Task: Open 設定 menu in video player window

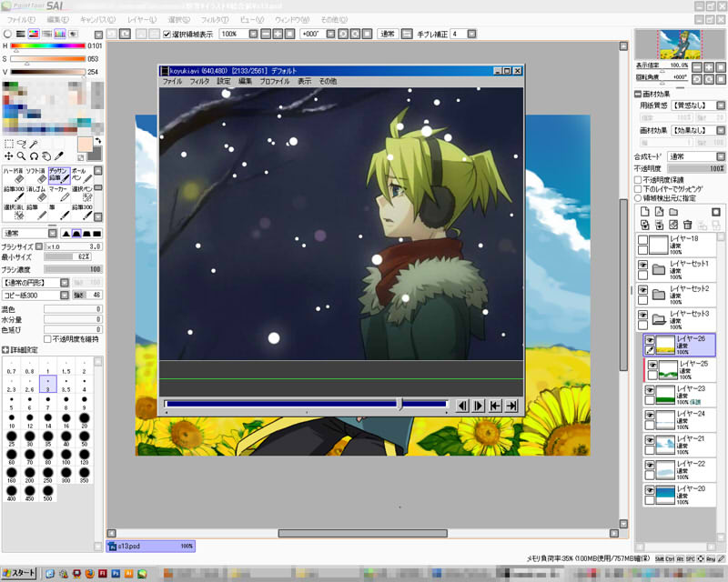Action: 223,81
